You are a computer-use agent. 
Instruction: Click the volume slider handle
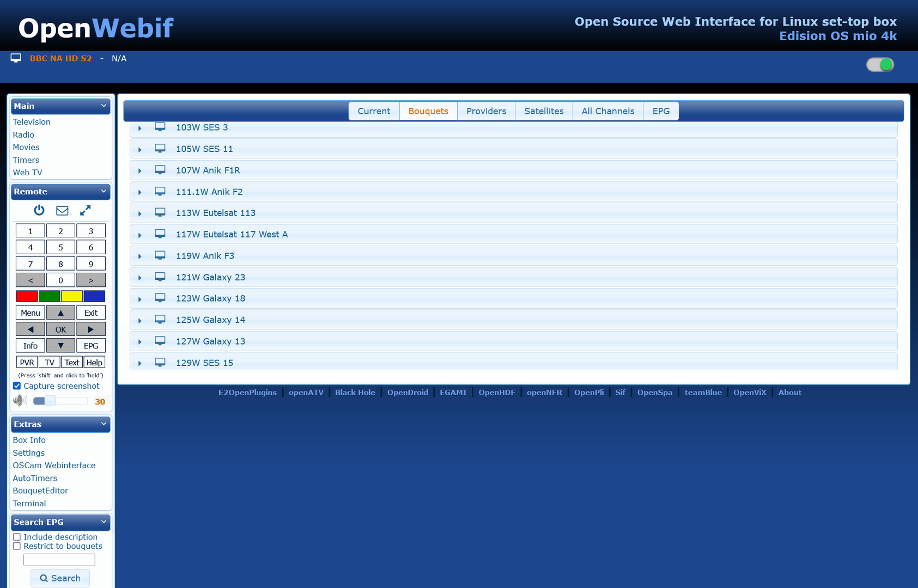click(x=50, y=401)
